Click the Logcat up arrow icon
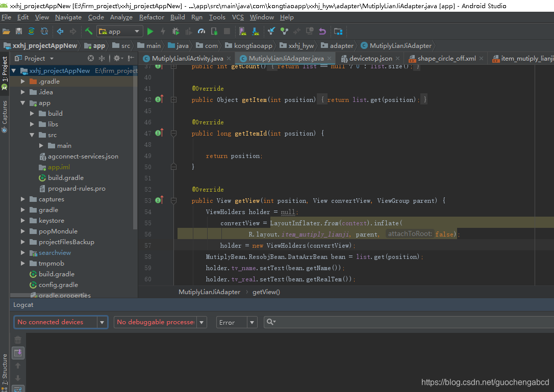Screen dimensions: 554x392 point(18,365)
